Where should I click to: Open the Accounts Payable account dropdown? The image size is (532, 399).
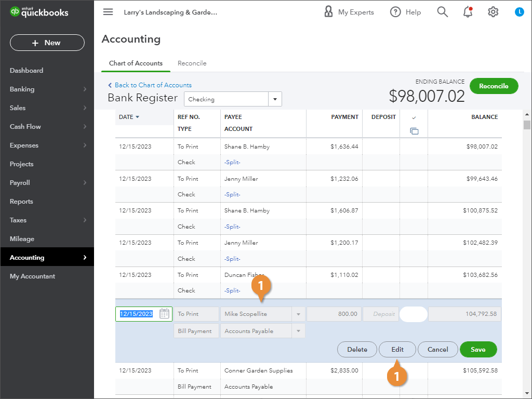(298, 331)
